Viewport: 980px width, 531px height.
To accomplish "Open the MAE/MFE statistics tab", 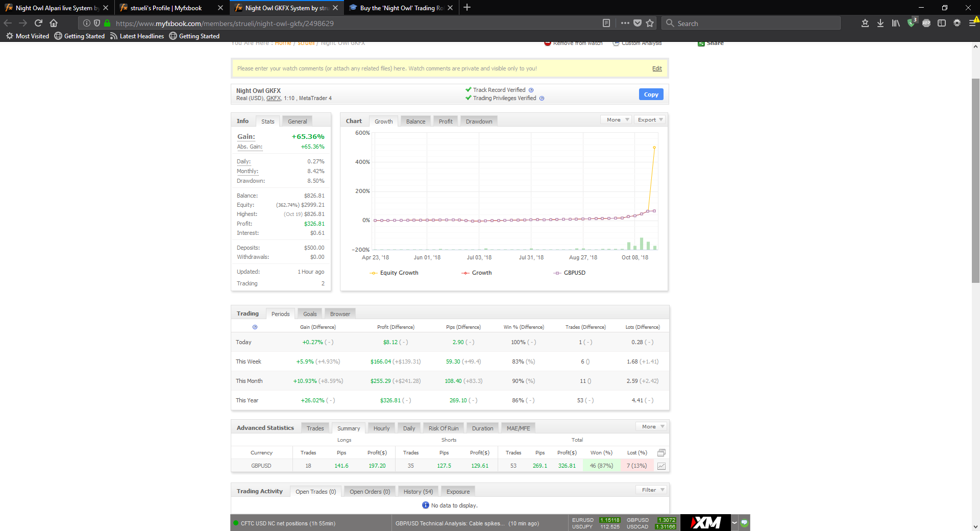I will coord(518,428).
